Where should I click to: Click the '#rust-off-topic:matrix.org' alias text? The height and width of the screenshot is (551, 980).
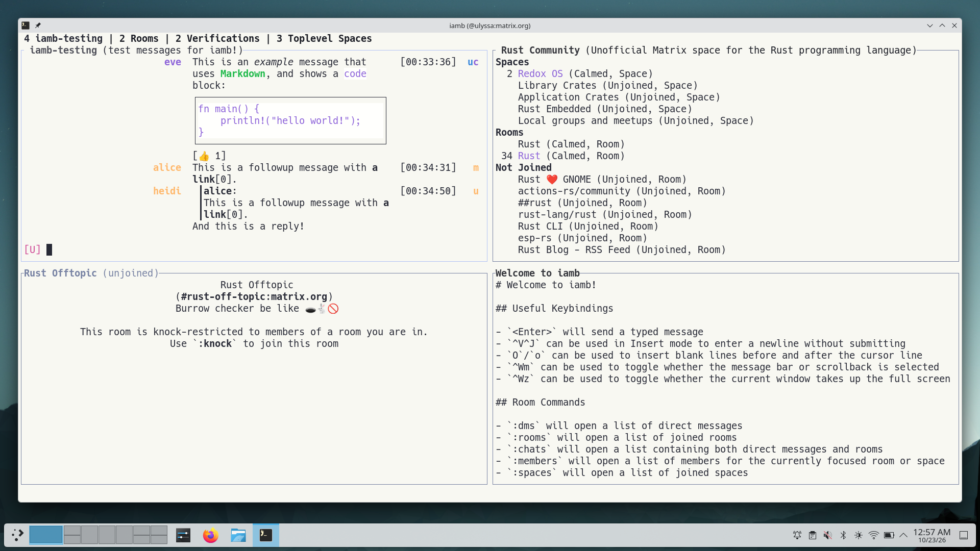click(254, 297)
